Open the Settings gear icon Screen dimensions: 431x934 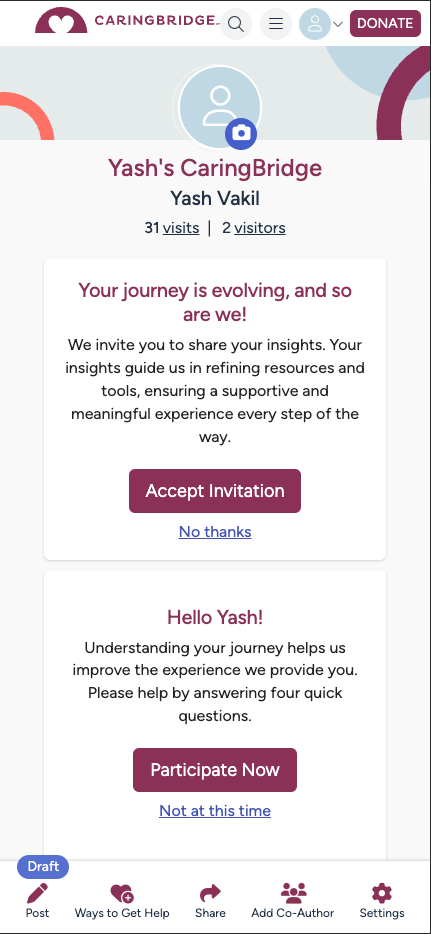coord(382,893)
